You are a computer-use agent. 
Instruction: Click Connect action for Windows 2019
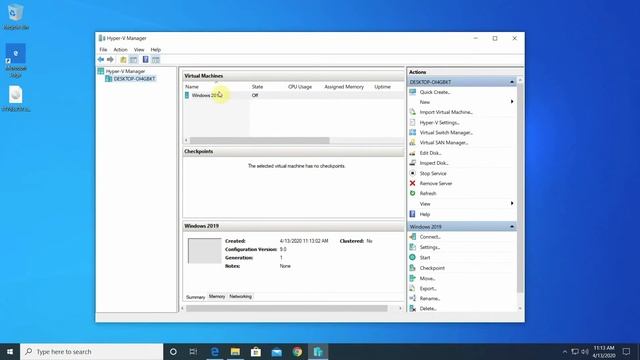pos(430,237)
